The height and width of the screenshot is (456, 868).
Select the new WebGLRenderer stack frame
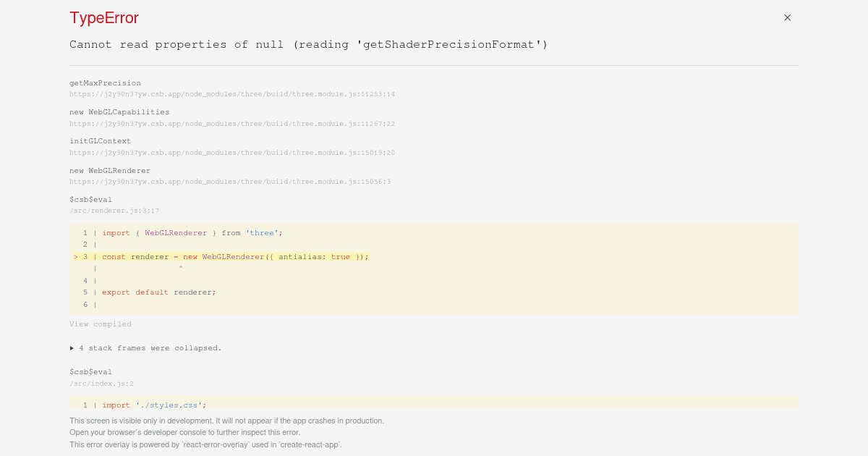pos(110,170)
